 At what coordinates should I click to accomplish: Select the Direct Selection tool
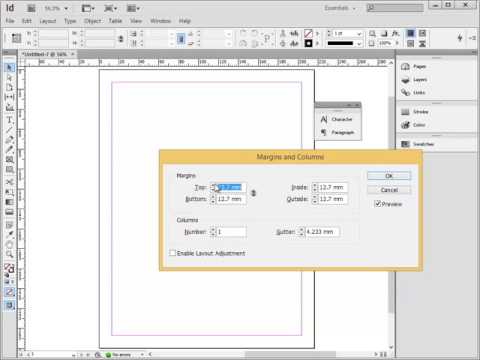9,78
